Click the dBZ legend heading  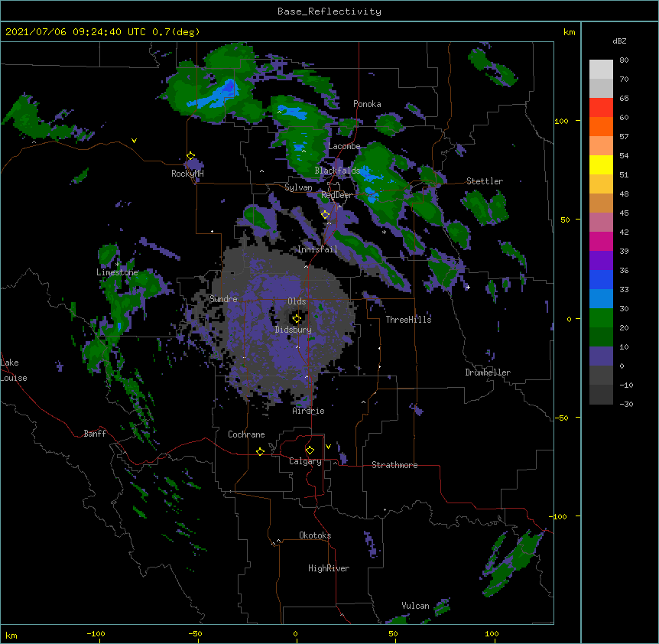point(619,41)
